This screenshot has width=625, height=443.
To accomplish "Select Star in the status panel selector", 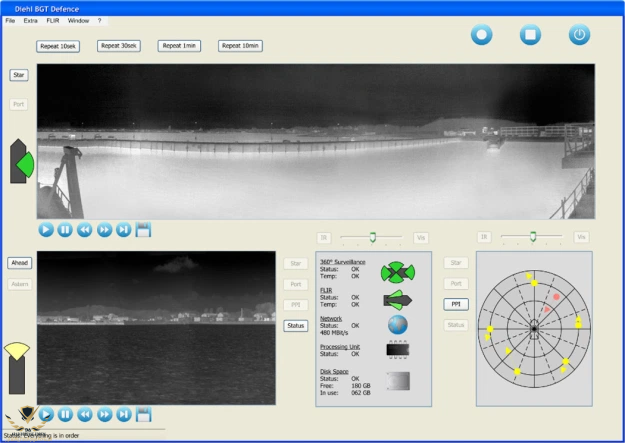I will pyautogui.click(x=296, y=264).
